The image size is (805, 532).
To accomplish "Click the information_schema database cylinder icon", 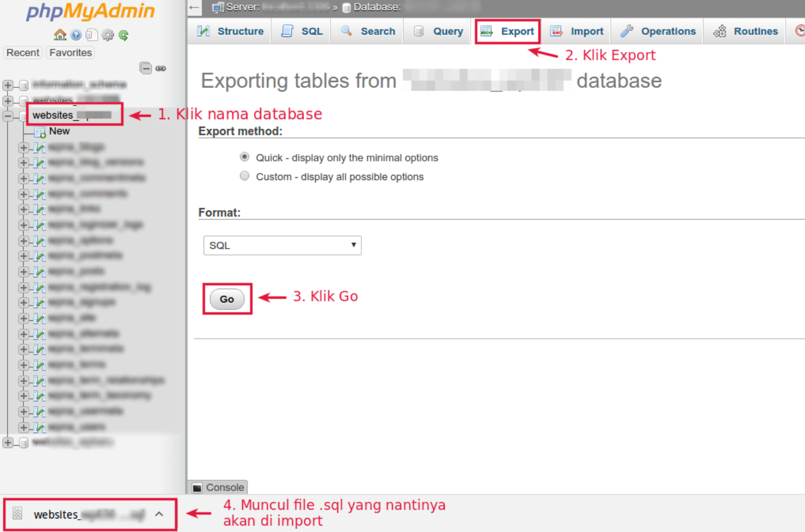I will click(x=24, y=86).
